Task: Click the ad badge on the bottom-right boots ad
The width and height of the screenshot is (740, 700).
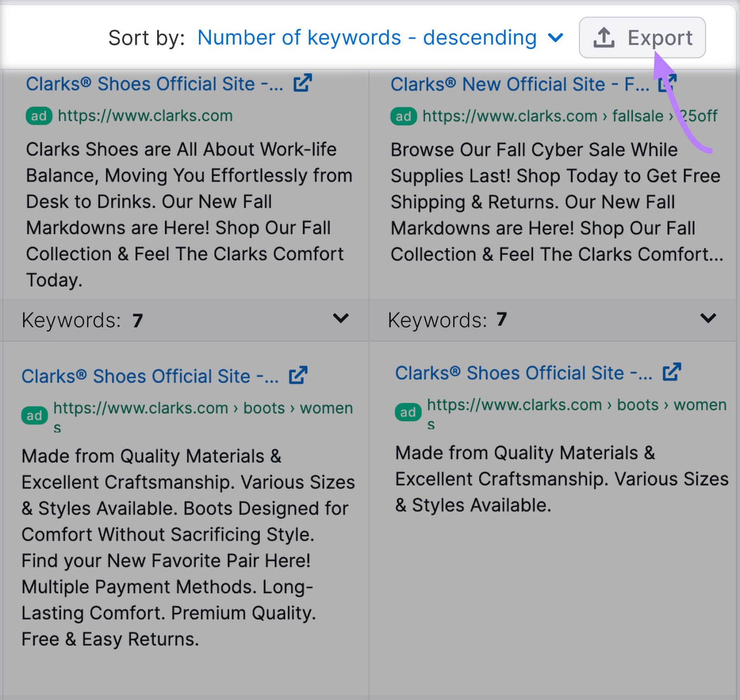Action: tap(408, 412)
